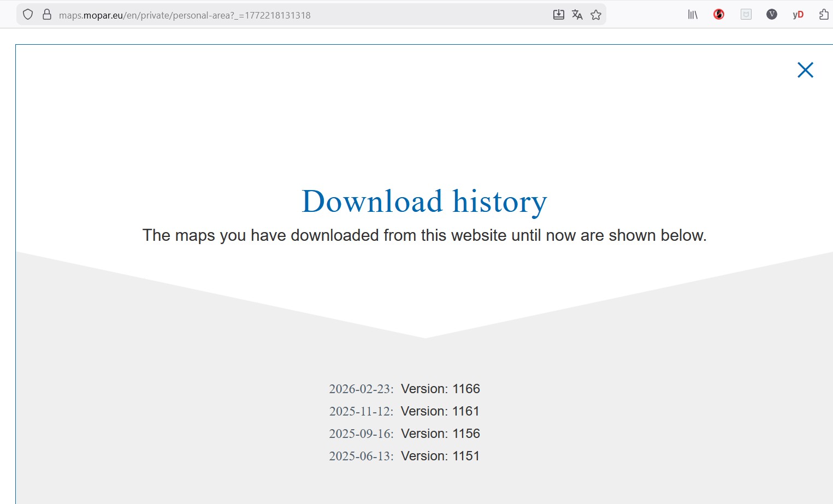Click the 2026-02-23 download date
This screenshot has width=833, height=504.
(x=361, y=389)
